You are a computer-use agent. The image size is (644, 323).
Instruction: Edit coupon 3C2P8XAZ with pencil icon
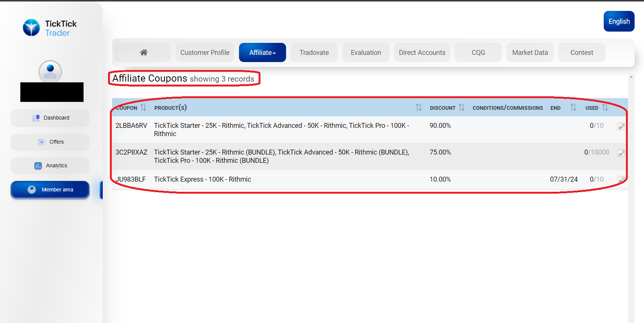click(x=621, y=153)
